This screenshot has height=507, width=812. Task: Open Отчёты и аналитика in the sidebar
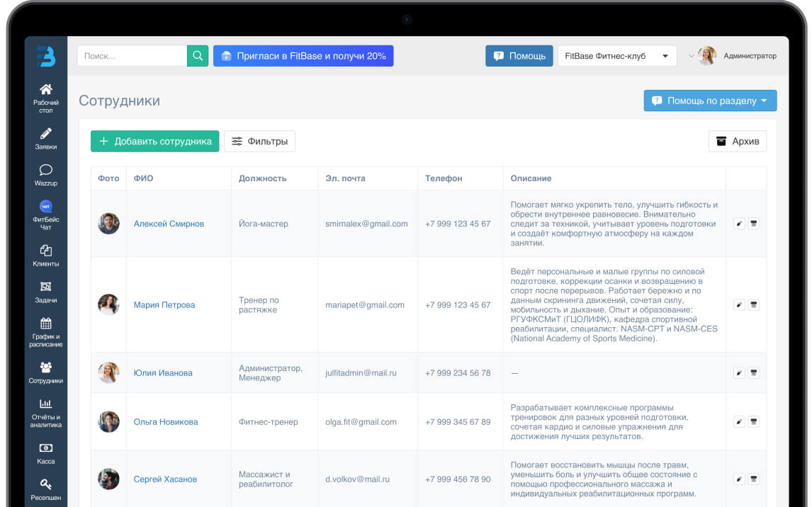[45, 413]
